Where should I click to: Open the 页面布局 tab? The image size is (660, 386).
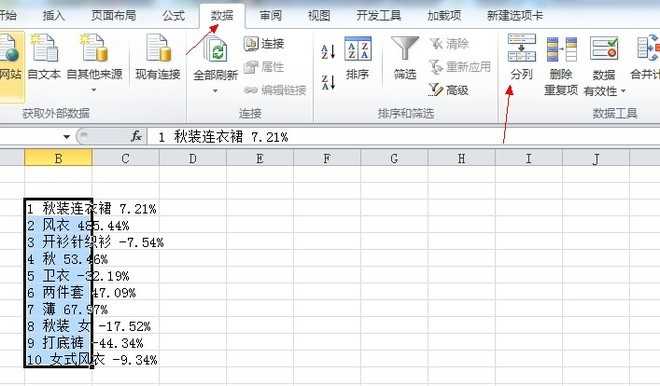click(114, 16)
